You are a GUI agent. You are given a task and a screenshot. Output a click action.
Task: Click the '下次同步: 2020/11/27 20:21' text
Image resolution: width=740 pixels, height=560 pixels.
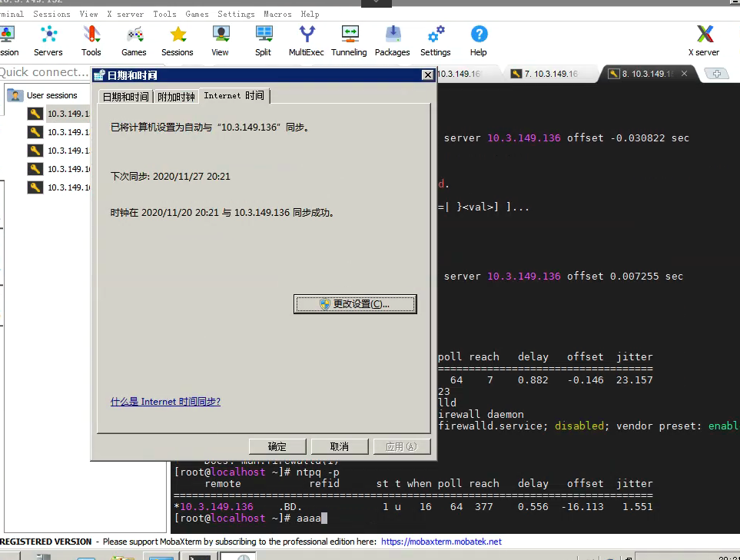(171, 177)
